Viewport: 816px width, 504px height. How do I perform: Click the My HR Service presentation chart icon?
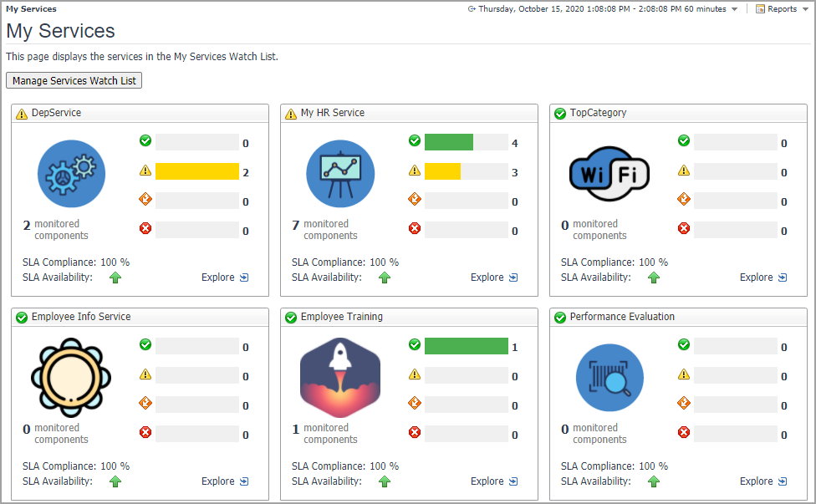(x=340, y=173)
